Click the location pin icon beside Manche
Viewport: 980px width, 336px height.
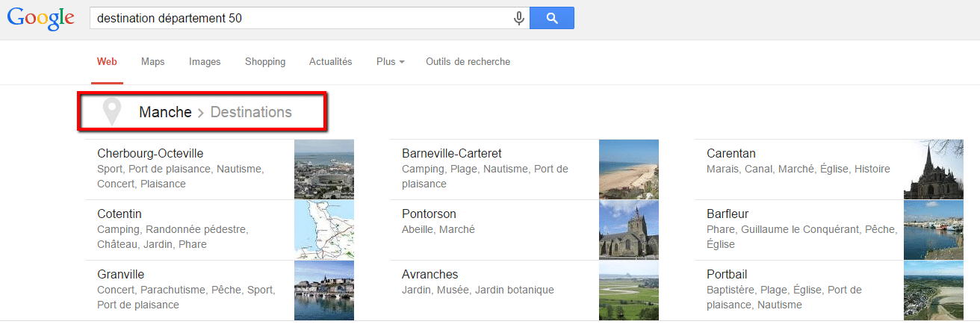[112, 112]
